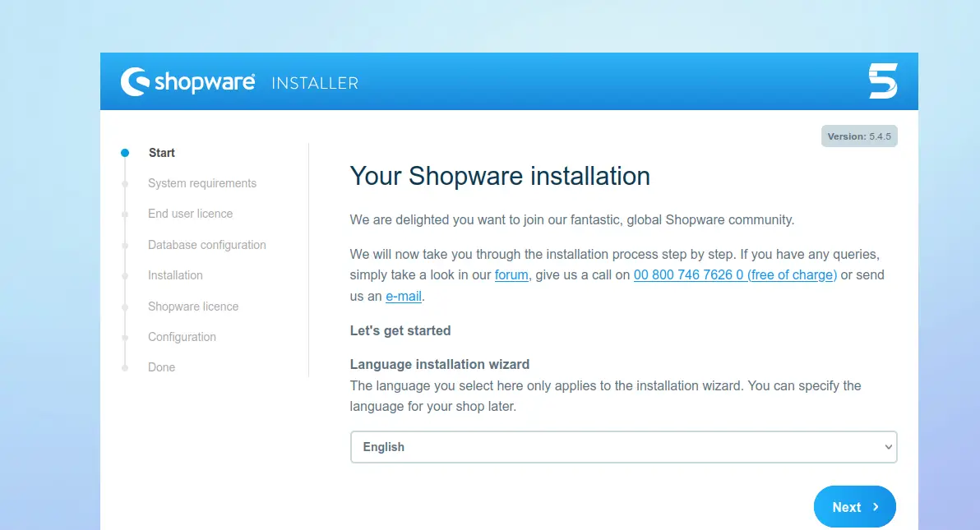Open the Shopware licence step

coord(193,306)
